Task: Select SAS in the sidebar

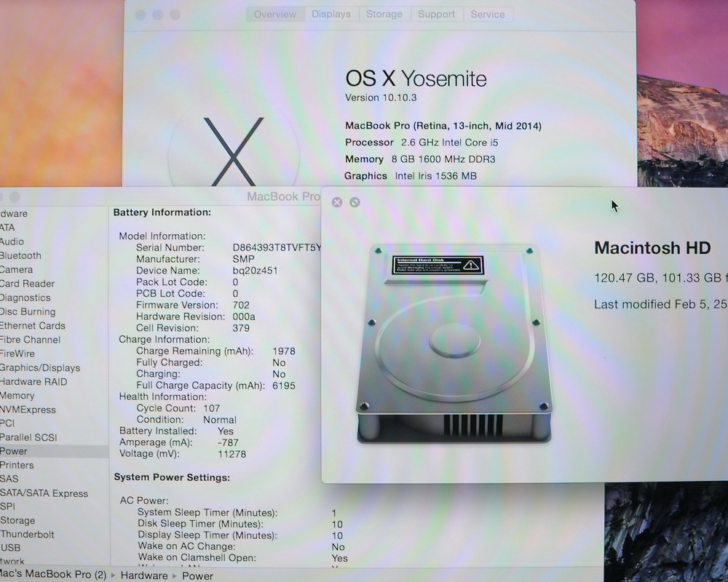Action: coord(9,479)
